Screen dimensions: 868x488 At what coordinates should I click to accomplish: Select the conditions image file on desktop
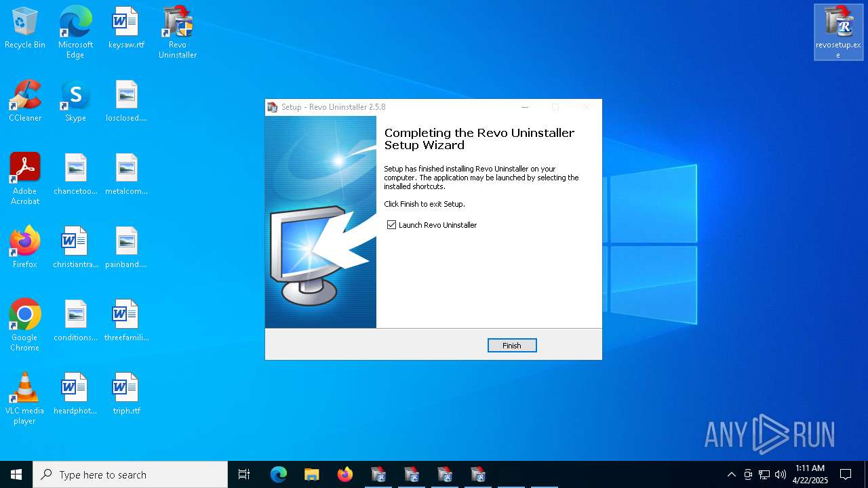[x=75, y=321]
